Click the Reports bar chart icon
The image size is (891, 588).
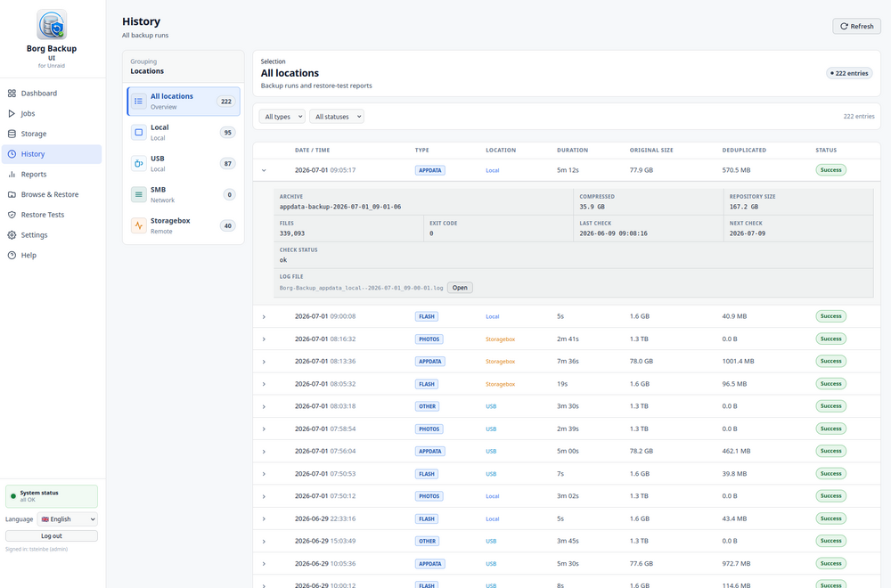coord(12,175)
